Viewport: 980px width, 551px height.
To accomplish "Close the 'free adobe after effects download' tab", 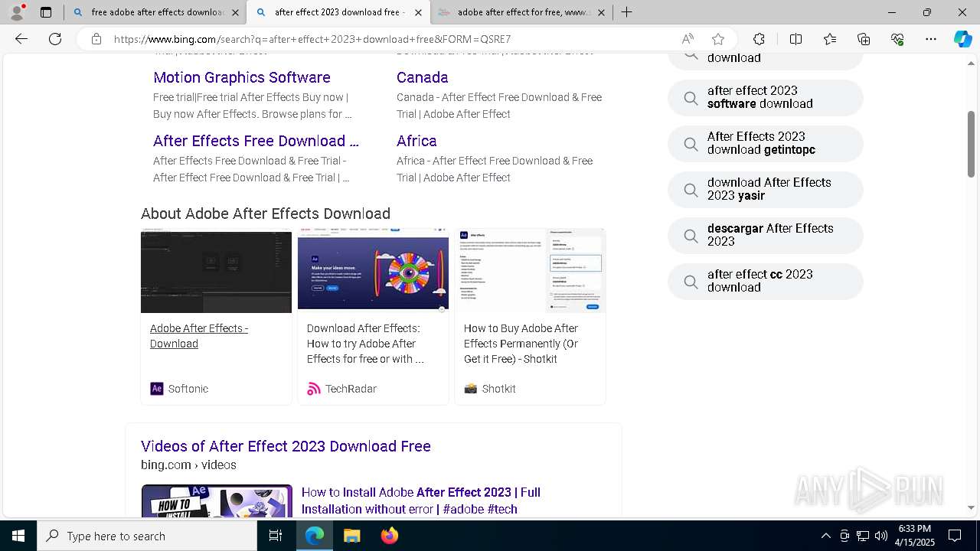I will click(235, 12).
